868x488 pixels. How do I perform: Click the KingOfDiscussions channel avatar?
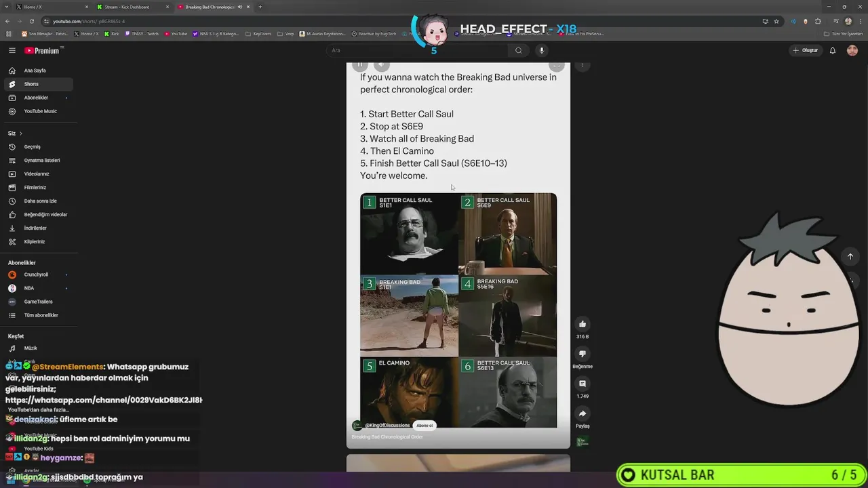(357, 426)
